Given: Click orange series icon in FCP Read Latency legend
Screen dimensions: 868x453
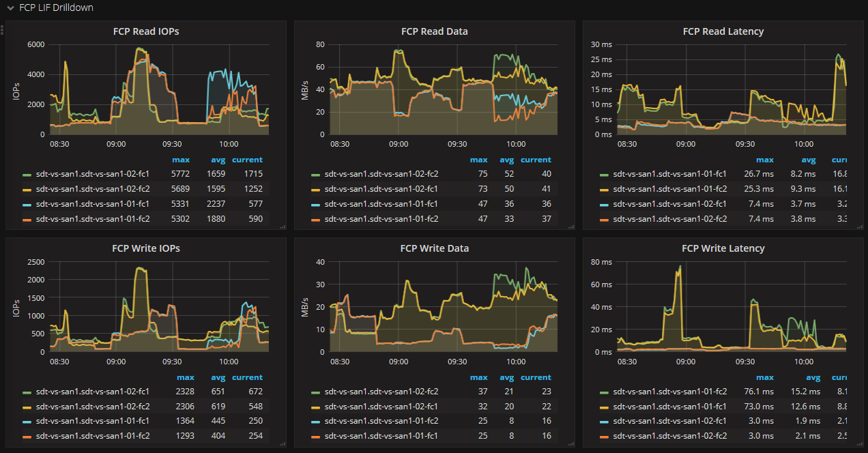Looking at the screenshot, I should click(x=604, y=219).
